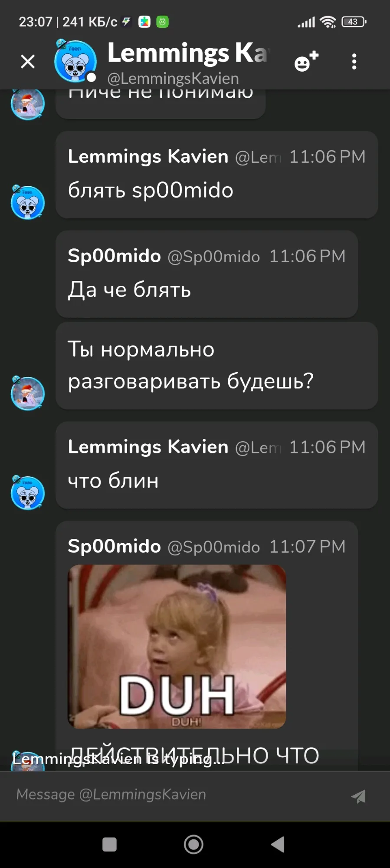This screenshot has width=390, height=868.
Task: Tap the Android back navigation button
Action: [278, 845]
